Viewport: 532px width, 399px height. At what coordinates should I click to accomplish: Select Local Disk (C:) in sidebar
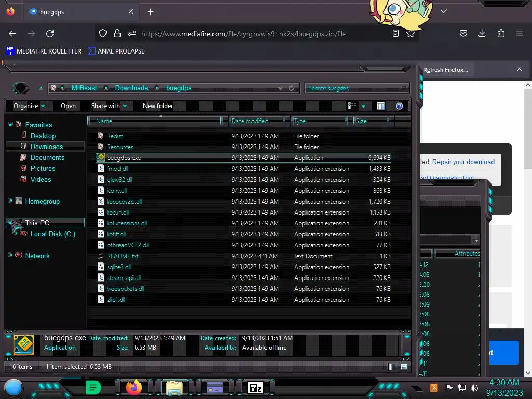click(53, 234)
